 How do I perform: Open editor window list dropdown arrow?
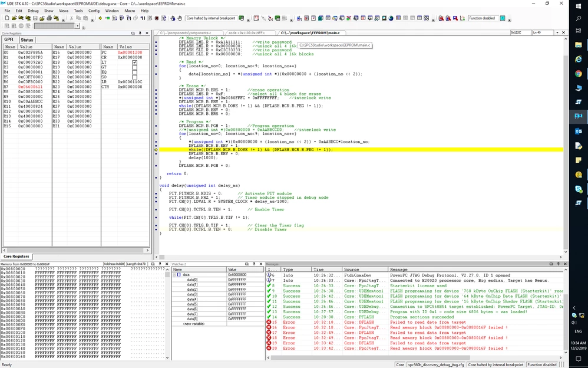557,32
